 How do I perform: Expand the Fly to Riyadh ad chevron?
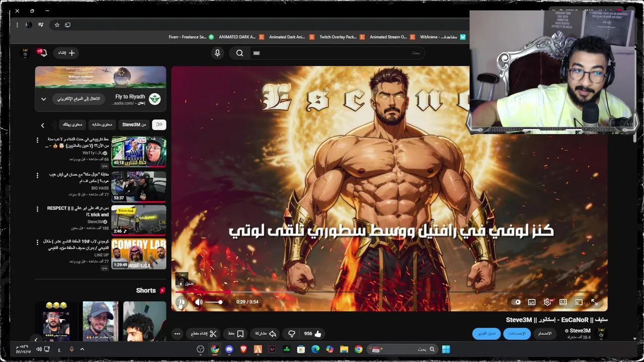click(43, 99)
